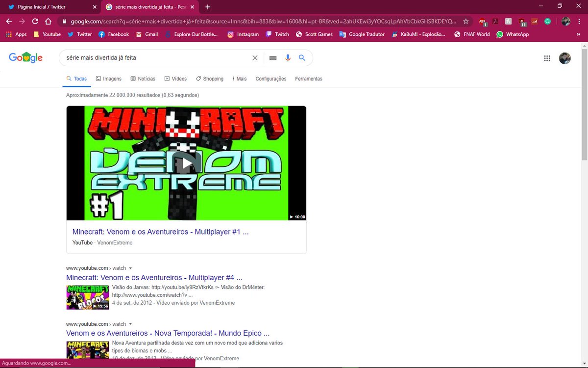Open the Multiplayer #4 video thumbnail
Viewport: 588px width, 368px height.
pos(88,297)
